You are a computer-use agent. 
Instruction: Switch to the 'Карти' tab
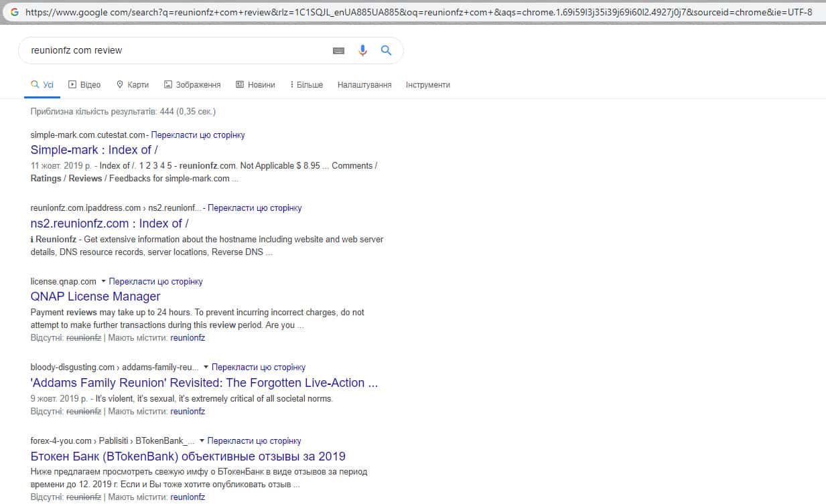[133, 85]
